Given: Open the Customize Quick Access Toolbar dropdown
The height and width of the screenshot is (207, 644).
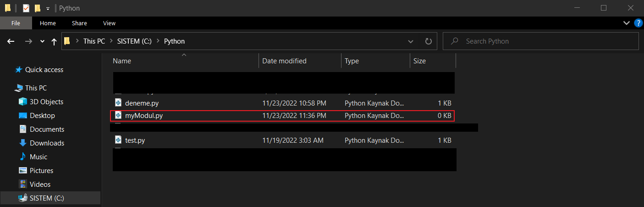Looking at the screenshot, I should [x=48, y=9].
